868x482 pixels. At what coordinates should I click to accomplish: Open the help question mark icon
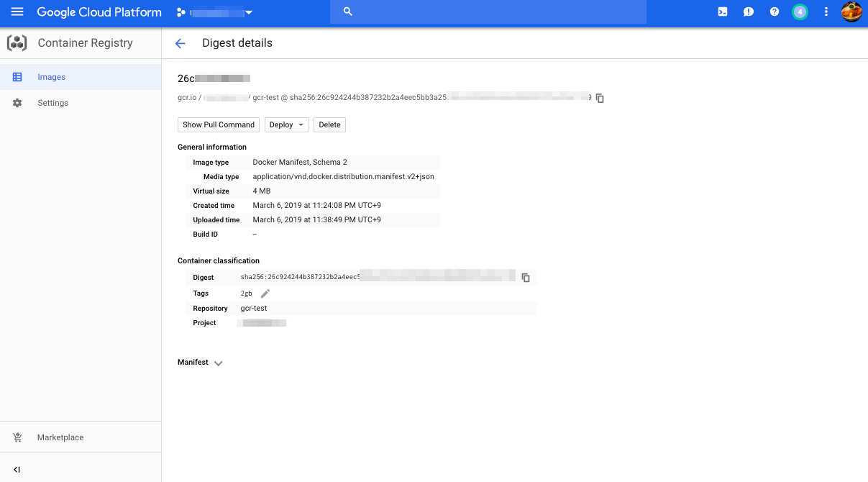(x=775, y=12)
